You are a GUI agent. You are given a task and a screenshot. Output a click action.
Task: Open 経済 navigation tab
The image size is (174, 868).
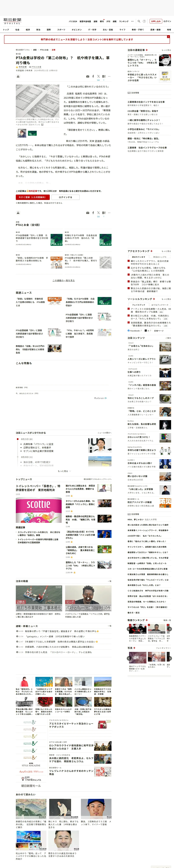28,30
